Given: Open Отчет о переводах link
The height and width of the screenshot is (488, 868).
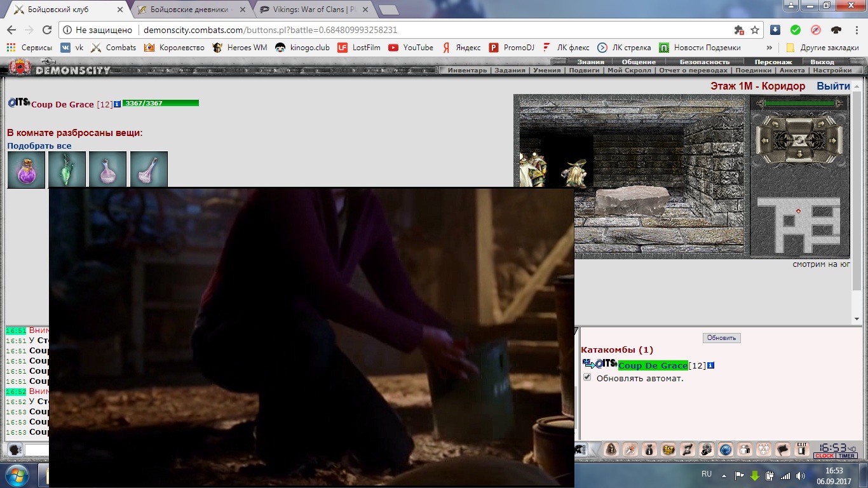Looking at the screenshot, I should tap(693, 71).
